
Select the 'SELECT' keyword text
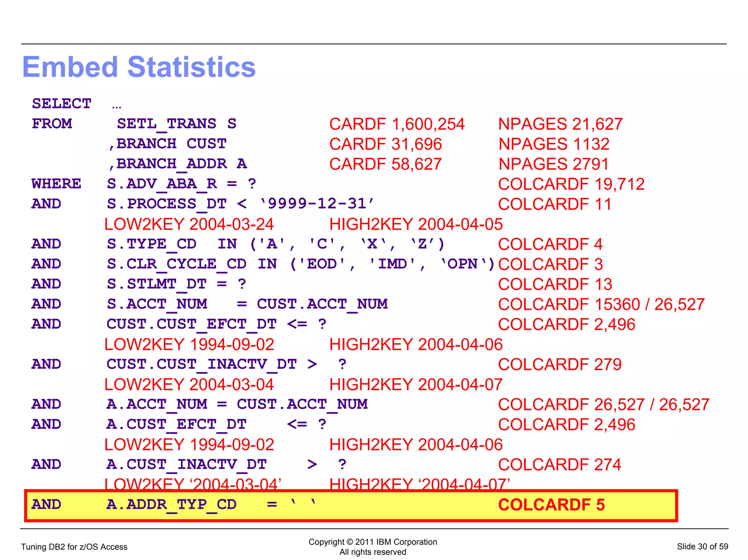pyautogui.click(x=61, y=104)
